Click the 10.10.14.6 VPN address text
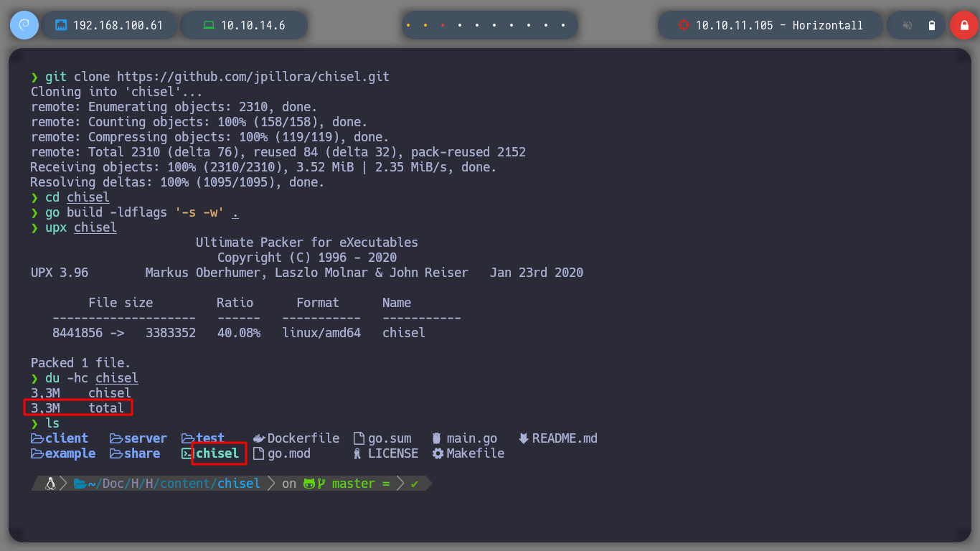 coord(253,25)
